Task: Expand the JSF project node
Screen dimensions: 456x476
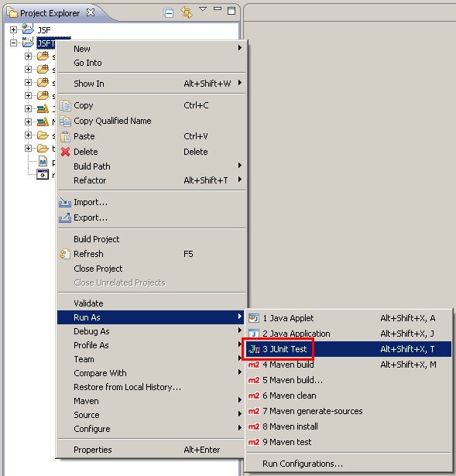Action: [x=13, y=29]
